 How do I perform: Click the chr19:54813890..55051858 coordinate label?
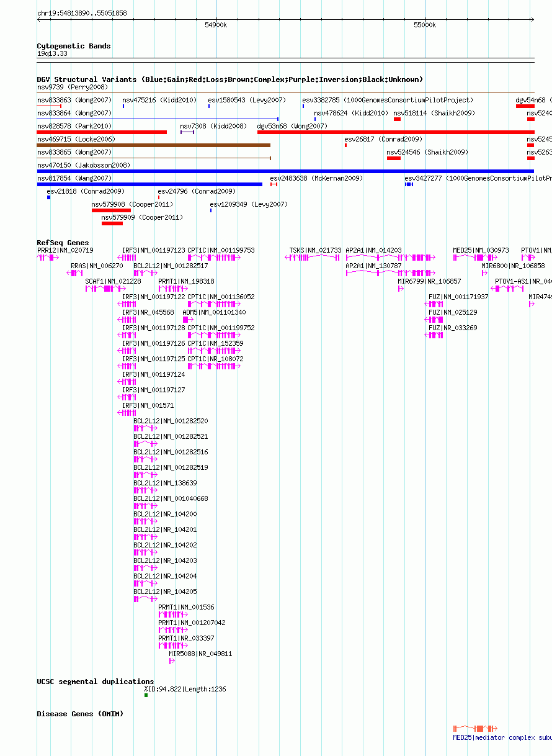(82, 13)
